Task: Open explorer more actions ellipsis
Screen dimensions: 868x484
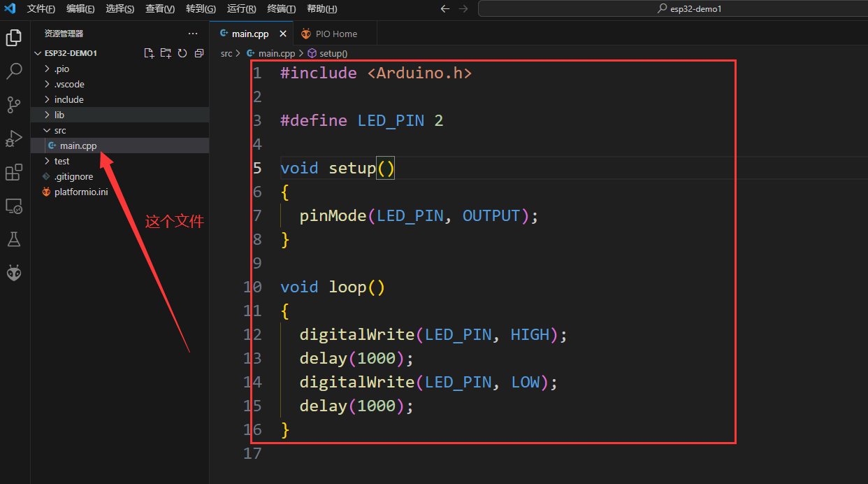Action: point(193,34)
